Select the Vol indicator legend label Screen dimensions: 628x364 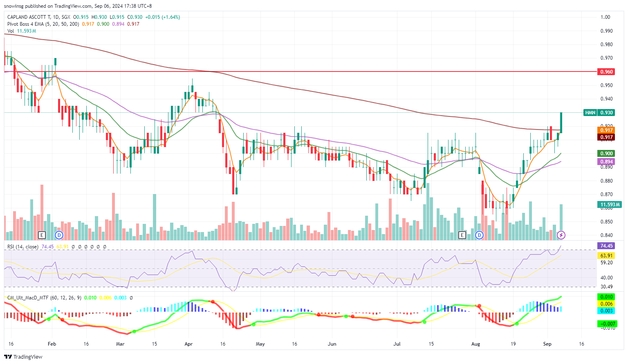point(11,31)
